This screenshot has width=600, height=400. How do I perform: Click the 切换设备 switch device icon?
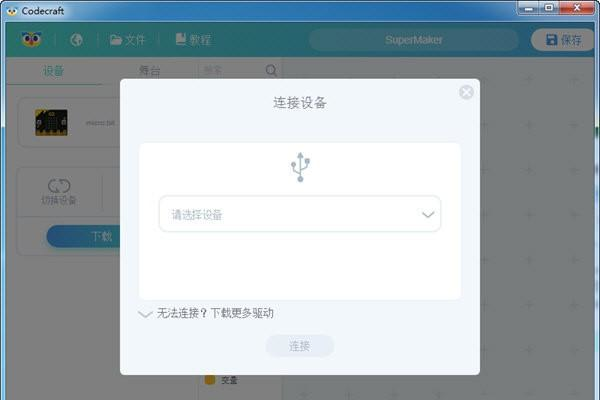point(59,191)
